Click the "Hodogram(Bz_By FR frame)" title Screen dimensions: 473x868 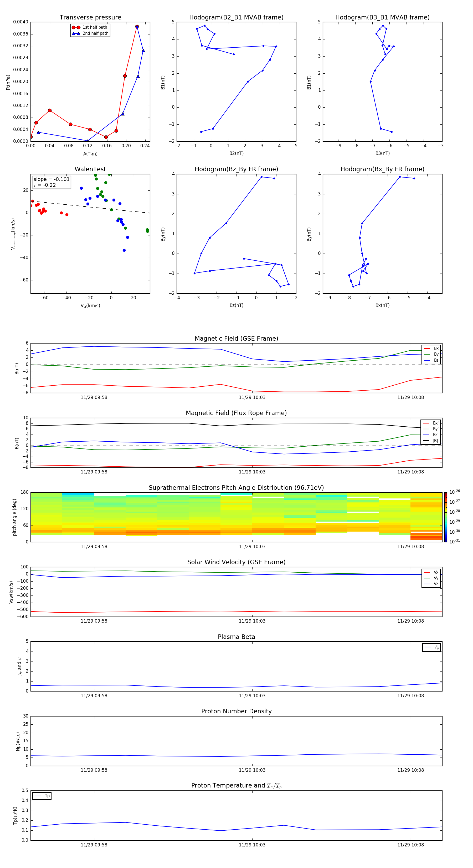point(236,169)
